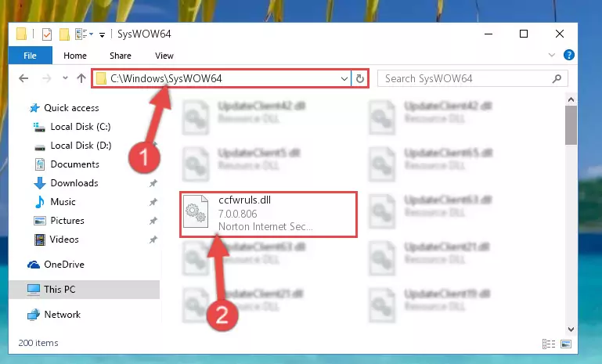Viewport: 602px width, 364px height.
Task: Open the Share ribbon tab
Action: coord(121,56)
